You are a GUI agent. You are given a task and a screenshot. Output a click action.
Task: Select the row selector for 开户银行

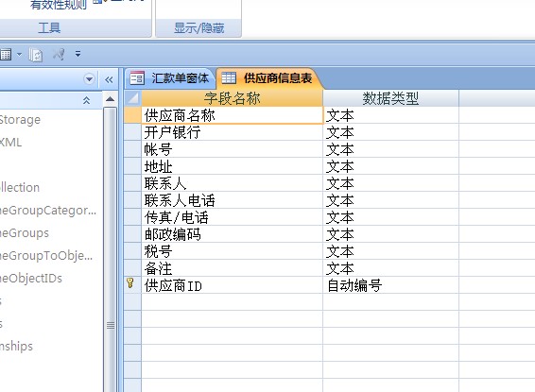(x=132, y=132)
